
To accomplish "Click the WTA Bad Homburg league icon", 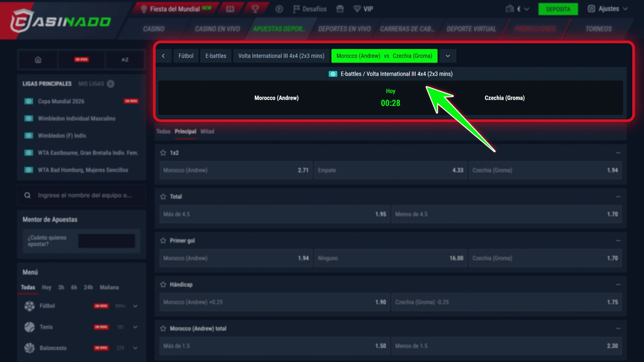I will (x=29, y=170).
